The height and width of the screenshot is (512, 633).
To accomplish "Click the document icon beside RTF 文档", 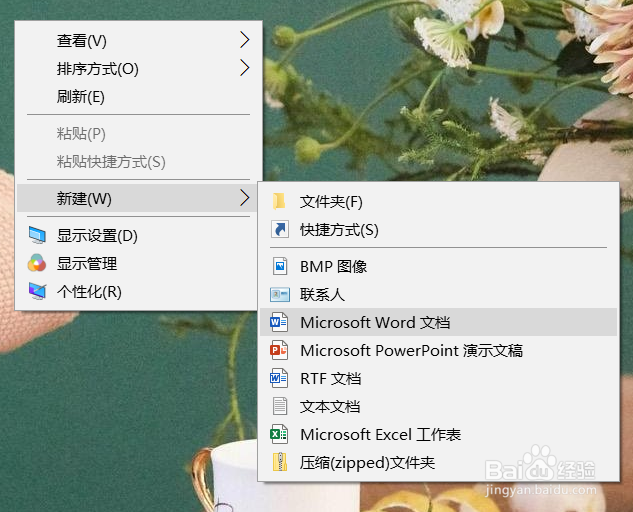I will pos(279,378).
